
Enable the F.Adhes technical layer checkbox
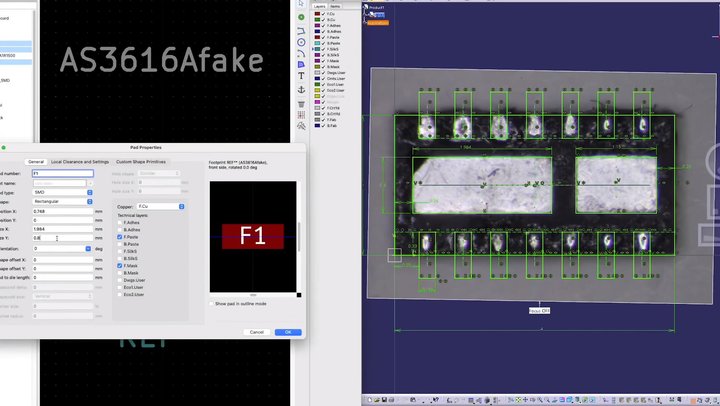point(120,222)
